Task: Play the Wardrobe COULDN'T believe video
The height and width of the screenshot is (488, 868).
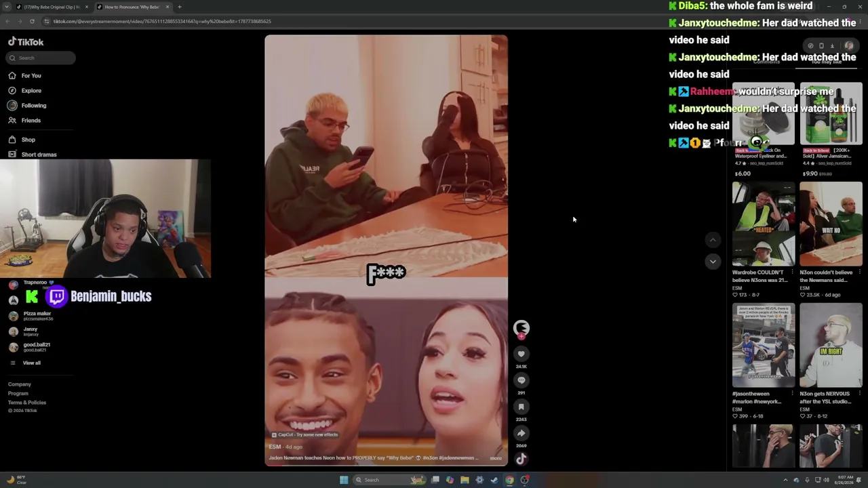Action: pos(763,224)
